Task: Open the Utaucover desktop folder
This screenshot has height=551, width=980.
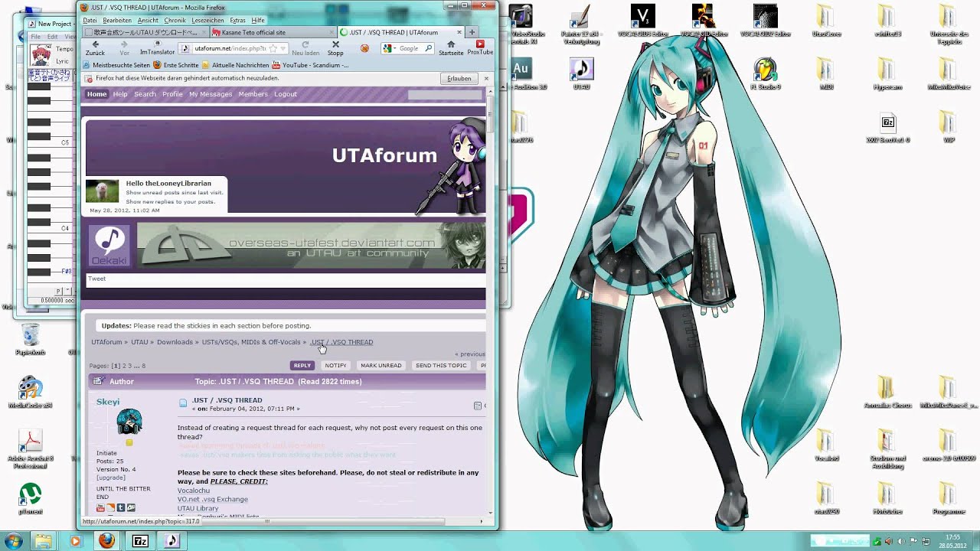Action: (826, 21)
